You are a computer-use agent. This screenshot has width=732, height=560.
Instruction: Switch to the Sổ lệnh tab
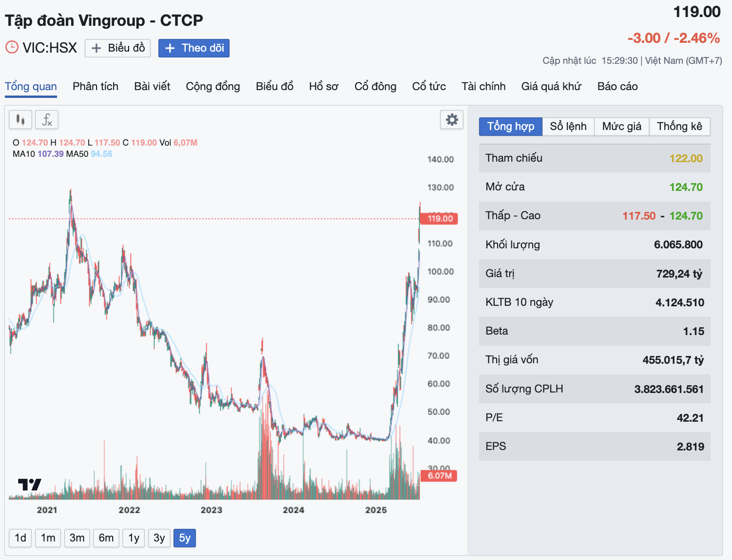568,127
